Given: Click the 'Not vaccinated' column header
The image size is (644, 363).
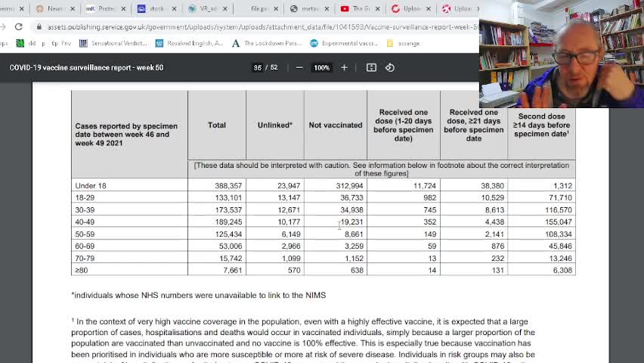Looking at the screenshot, I should pos(336,125).
